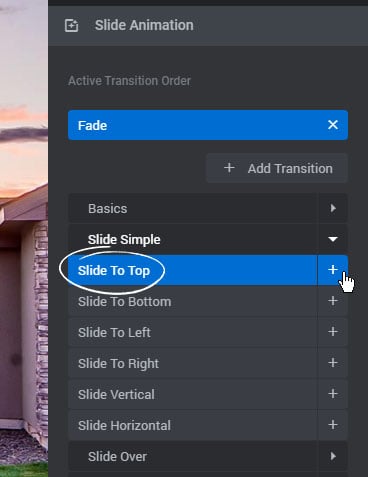
Task: Add Slide To Bottom with plus icon
Action: click(333, 301)
